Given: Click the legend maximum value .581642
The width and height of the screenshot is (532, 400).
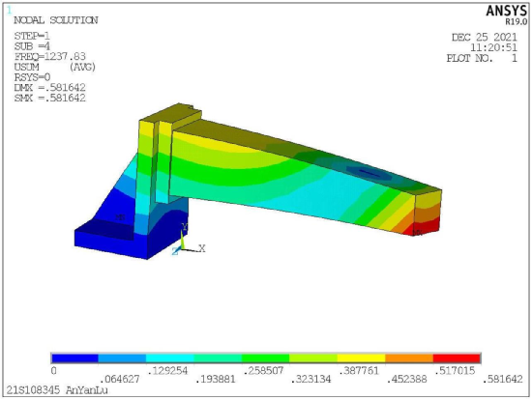Looking at the screenshot, I should point(503,379).
